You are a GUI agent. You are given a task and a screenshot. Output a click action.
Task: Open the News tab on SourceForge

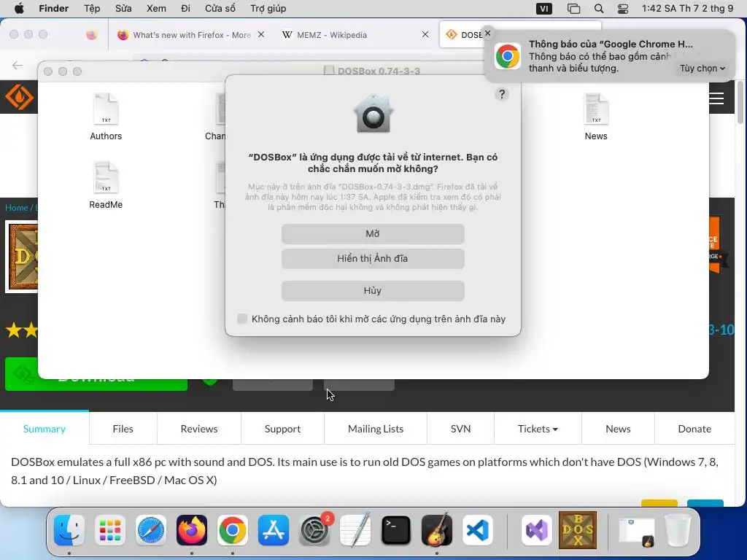tap(618, 429)
